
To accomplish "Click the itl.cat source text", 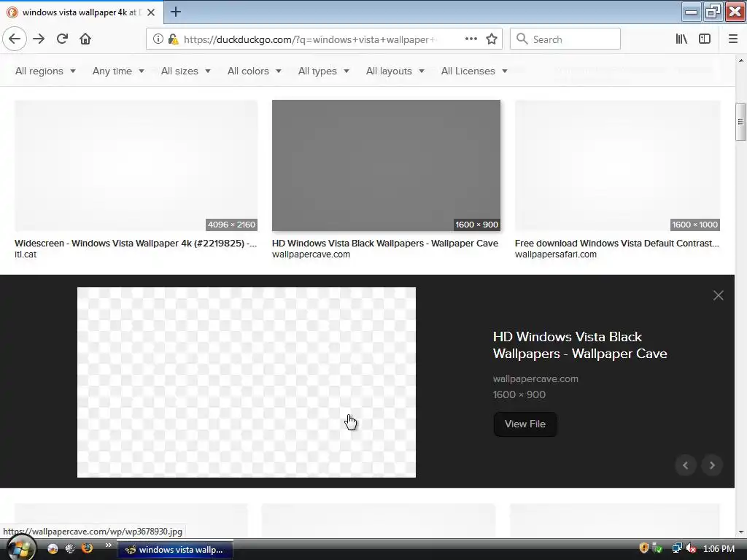I will 26,254.
